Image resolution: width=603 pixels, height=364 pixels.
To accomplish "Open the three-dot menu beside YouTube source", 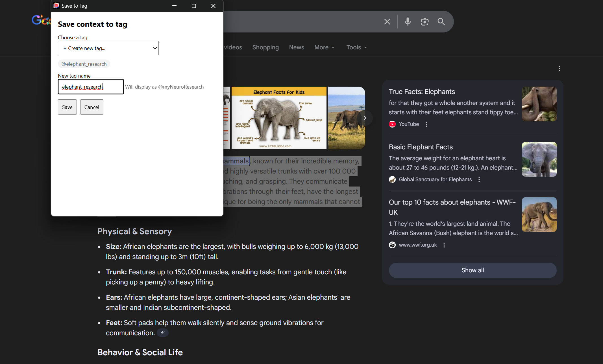I will pos(426,124).
